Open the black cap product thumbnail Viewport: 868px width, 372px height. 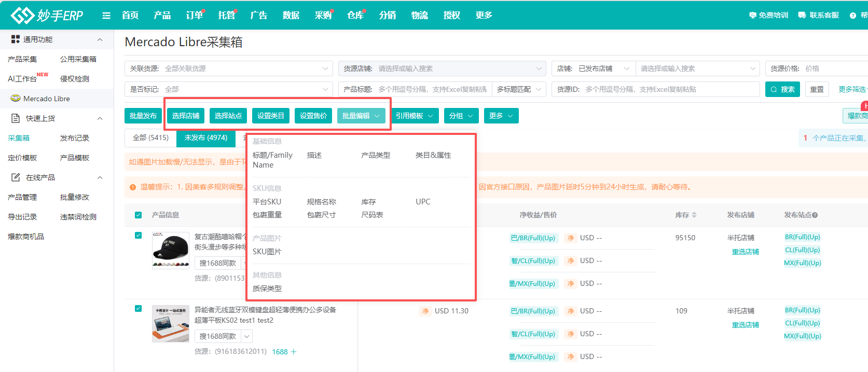[171, 251]
